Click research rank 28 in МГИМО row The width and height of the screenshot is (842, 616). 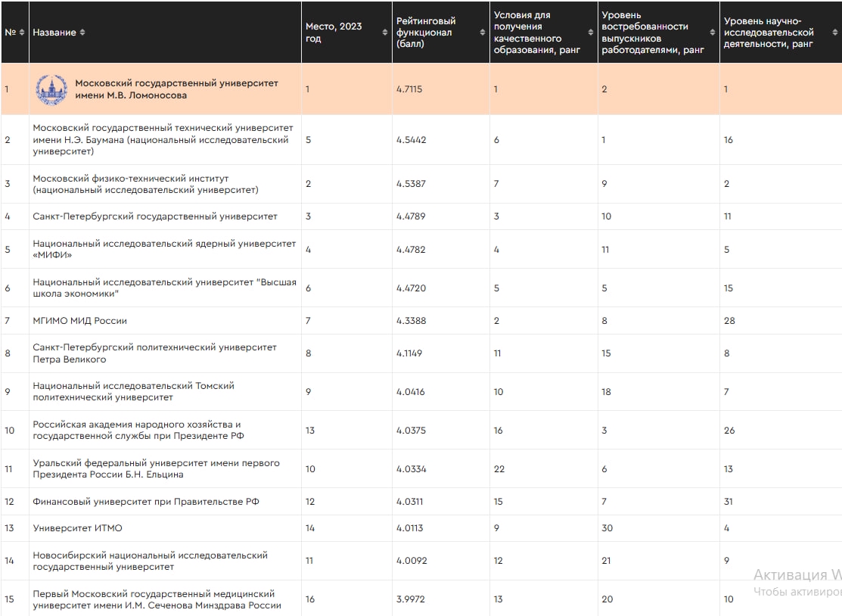(729, 321)
